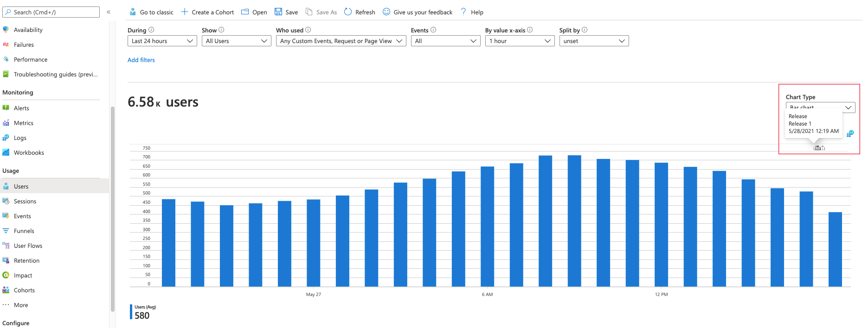Refresh the users chart
Viewport: 868px width, 328px height.
click(x=360, y=12)
